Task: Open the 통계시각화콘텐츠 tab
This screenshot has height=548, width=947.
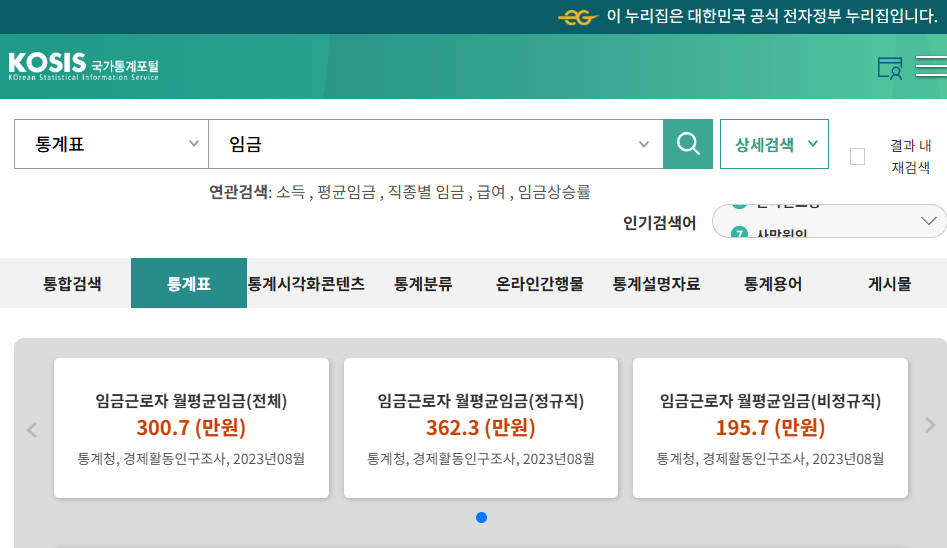Action: tap(306, 283)
